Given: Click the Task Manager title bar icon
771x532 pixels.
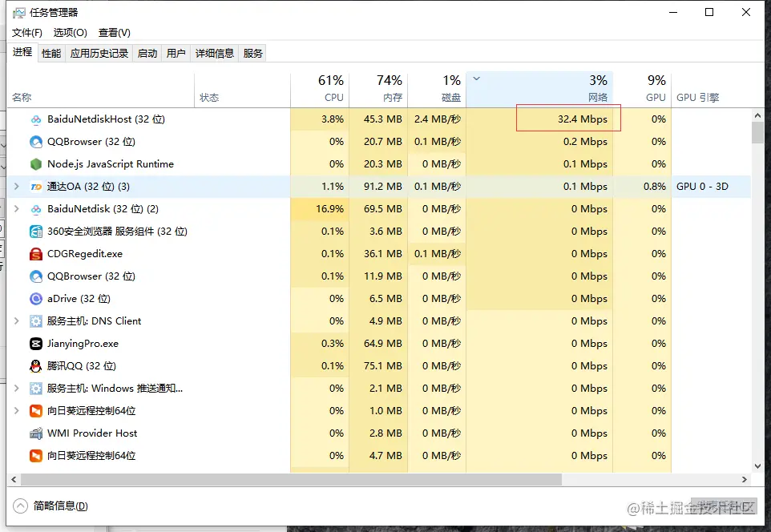Looking at the screenshot, I should 18,13.
